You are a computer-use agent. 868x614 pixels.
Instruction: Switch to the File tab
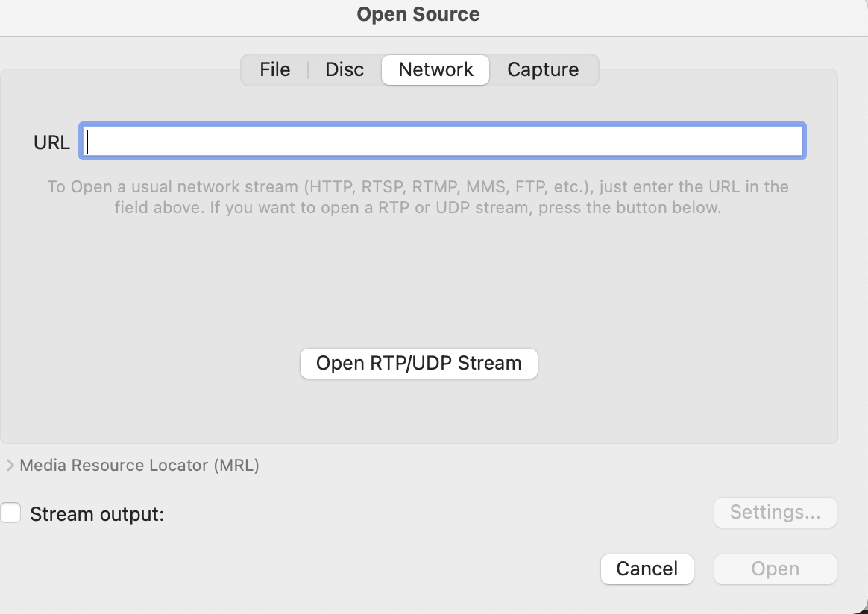274,70
